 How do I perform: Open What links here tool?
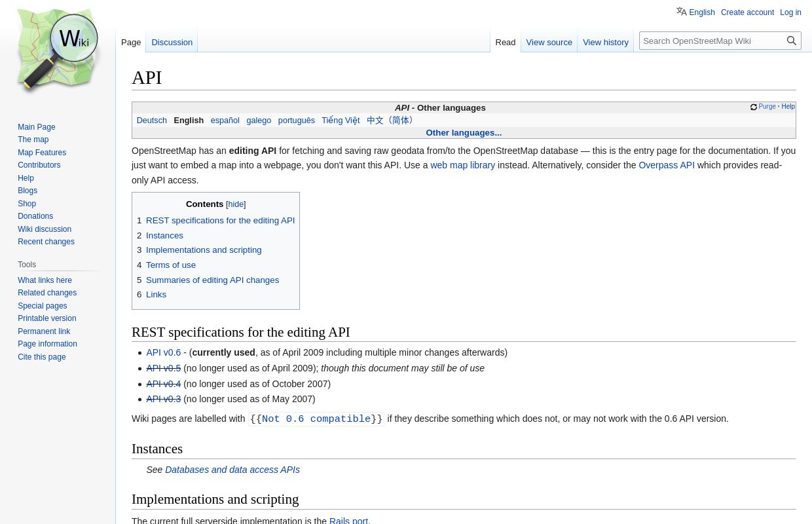pyautogui.click(x=45, y=280)
